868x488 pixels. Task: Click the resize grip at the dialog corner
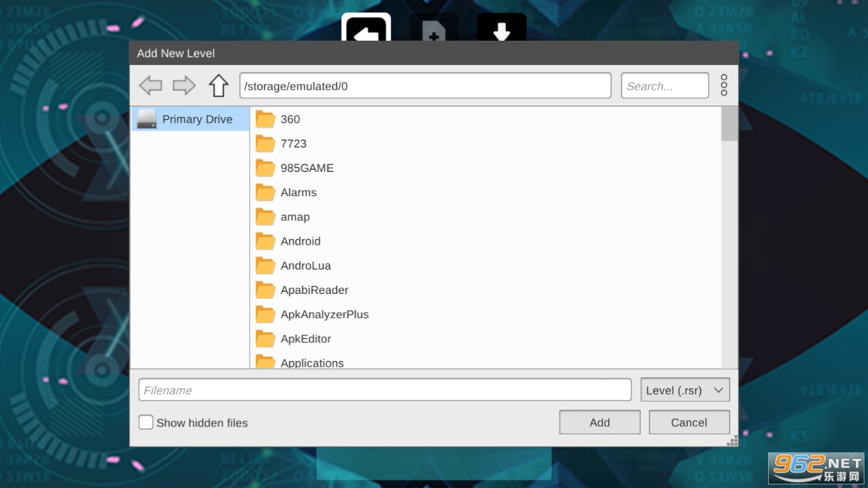click(x=732, y=441)
